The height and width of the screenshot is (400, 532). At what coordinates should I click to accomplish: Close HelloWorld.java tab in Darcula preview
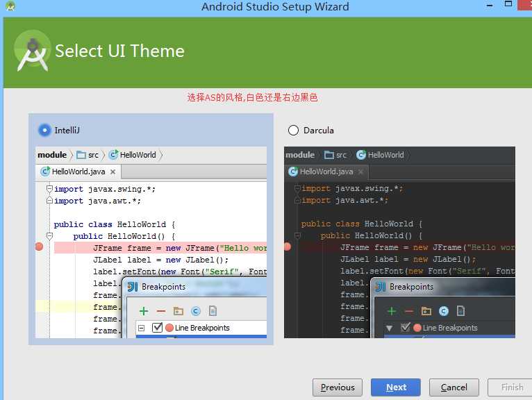point(361,172)
